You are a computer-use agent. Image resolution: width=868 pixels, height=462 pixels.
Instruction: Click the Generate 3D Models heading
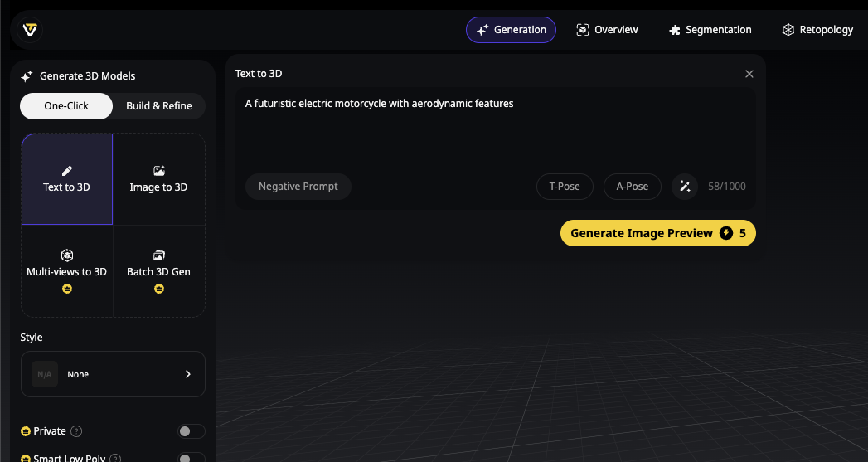(x=88, y=75)
